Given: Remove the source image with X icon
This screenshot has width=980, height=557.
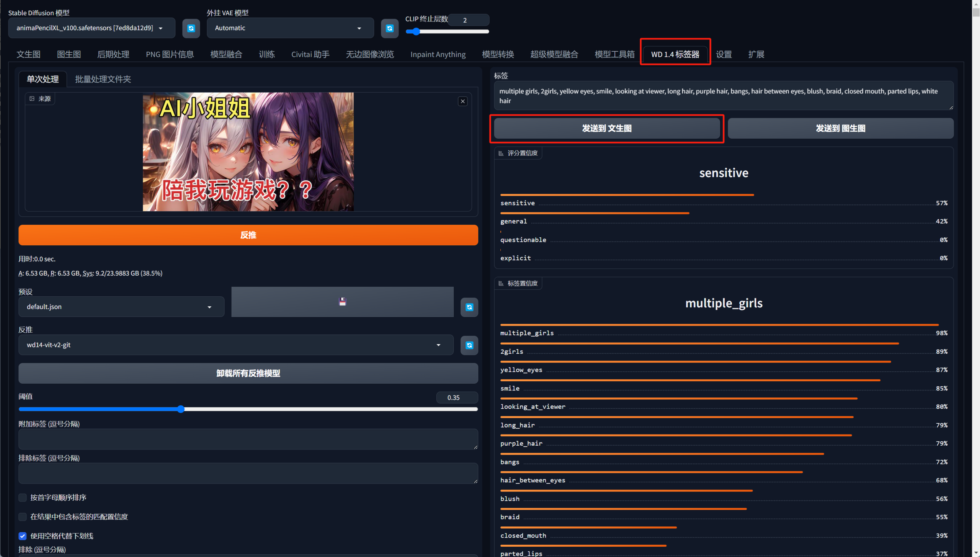Looking at the screenshot, I should click(462, 101).
